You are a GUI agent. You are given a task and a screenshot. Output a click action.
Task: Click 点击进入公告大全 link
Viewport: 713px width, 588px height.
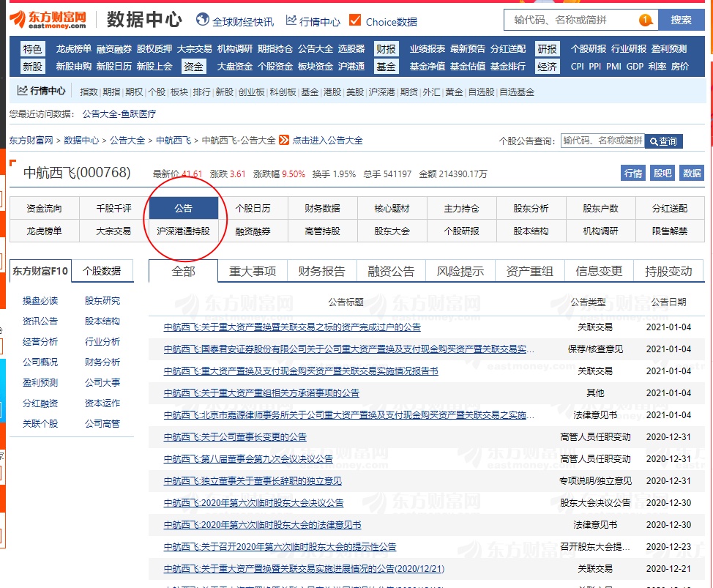[327, 140]
